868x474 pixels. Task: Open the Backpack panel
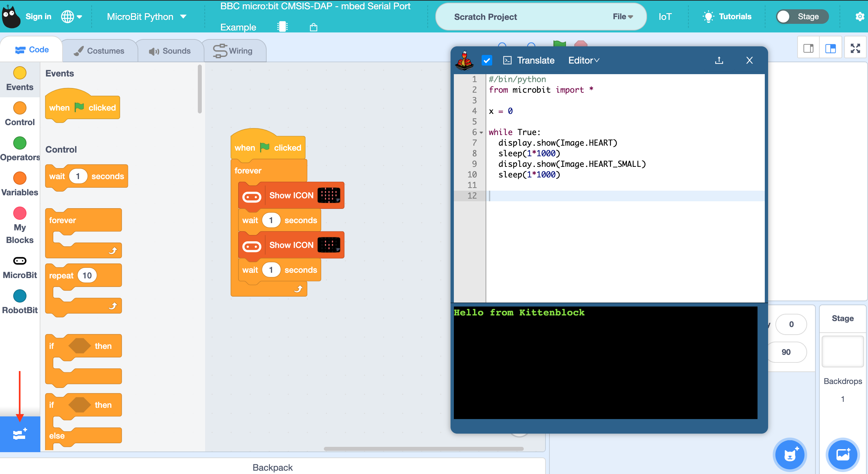pos(272,467)
